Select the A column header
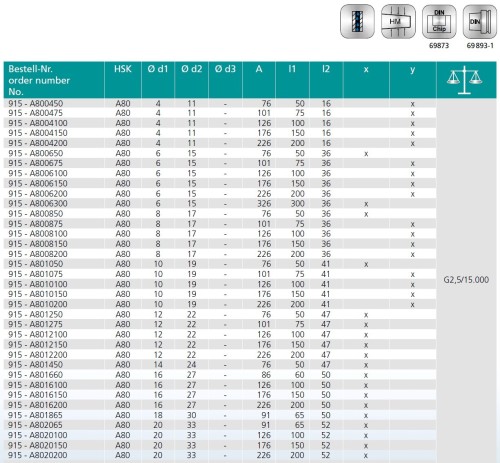Viewport: 500px width, 463px height. [259, 69]
